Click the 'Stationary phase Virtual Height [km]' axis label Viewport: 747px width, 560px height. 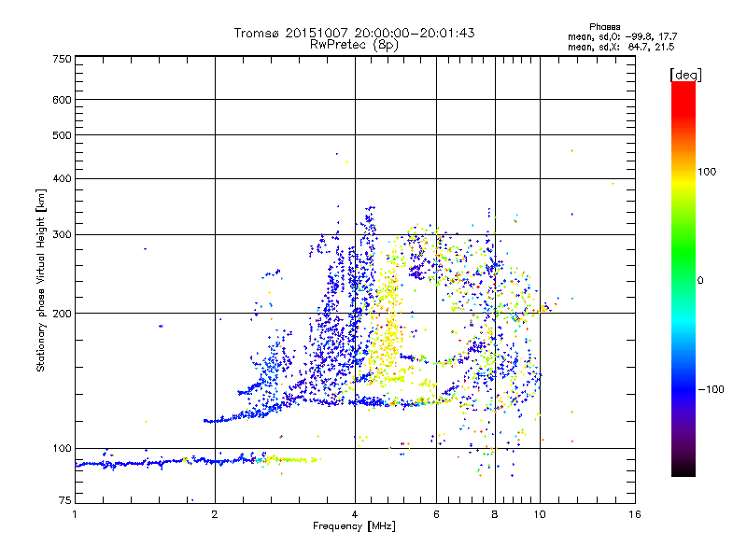41,280
